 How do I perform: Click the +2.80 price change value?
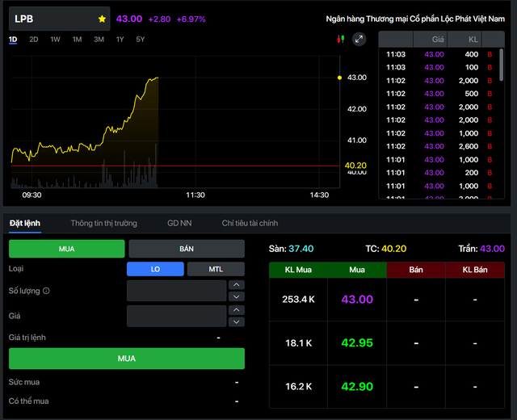coord(159,19)
